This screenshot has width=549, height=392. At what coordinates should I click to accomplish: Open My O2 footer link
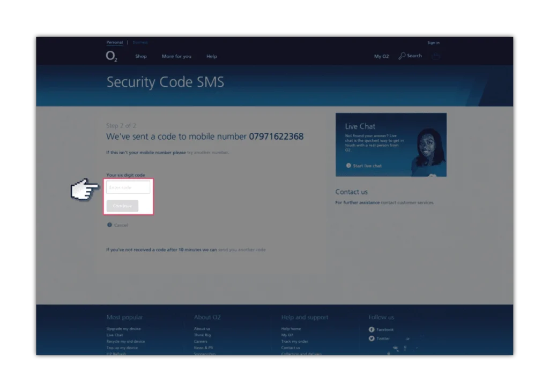coord(287,335)
